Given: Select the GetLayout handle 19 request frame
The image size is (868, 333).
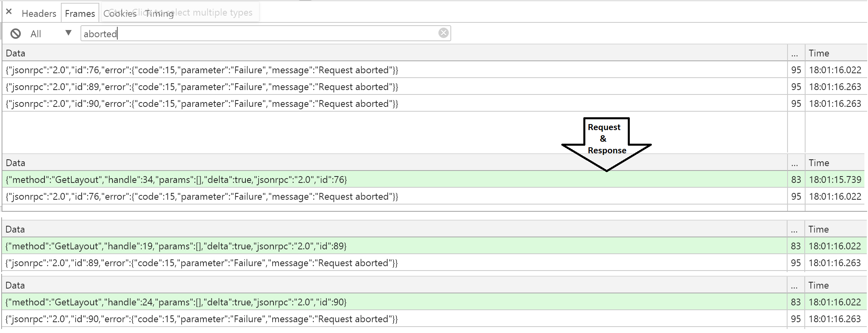Looking at the screenshot, I should click(x=434, y=246).
